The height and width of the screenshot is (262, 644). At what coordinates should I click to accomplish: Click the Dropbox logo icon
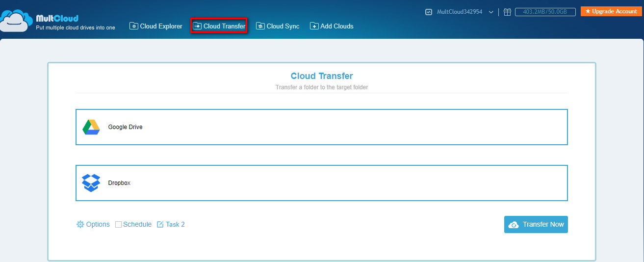(91, 183)
